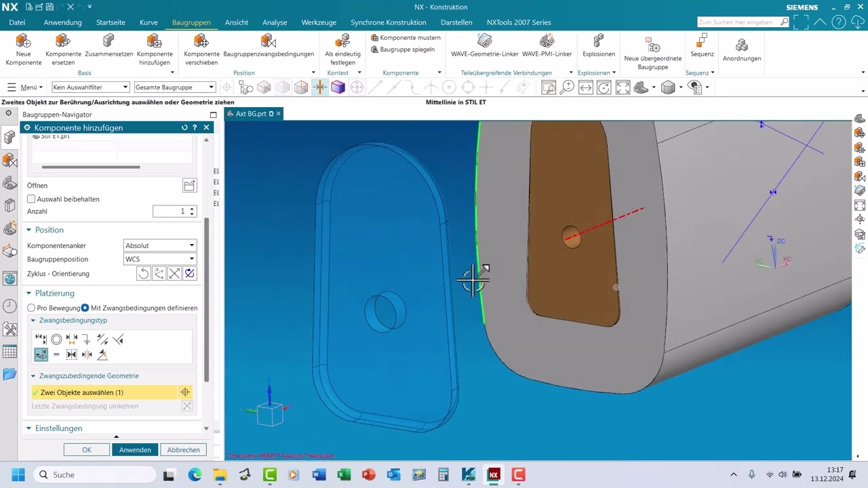This screenshot has width=868, height=488.
Task: Open Anordnungen from the ribbon
Action: coord(741,50)
